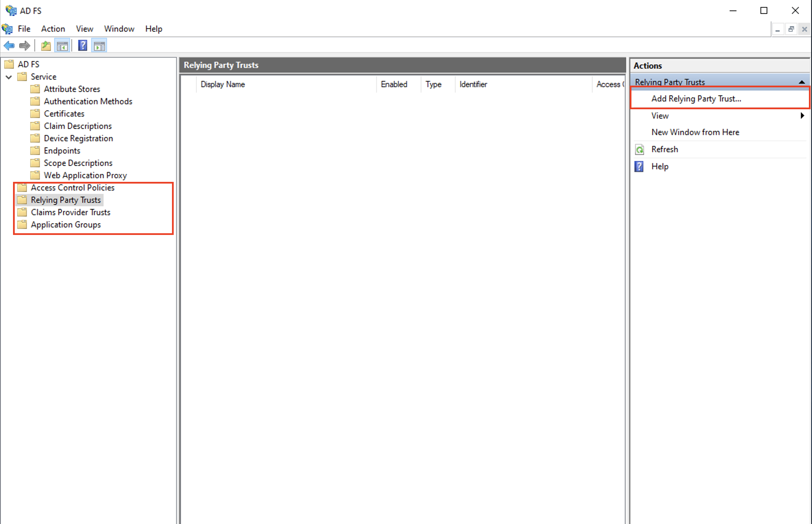Click Refresh text in the Actions pane
This screenshot has width=812, height=524.
pos(665,149)
